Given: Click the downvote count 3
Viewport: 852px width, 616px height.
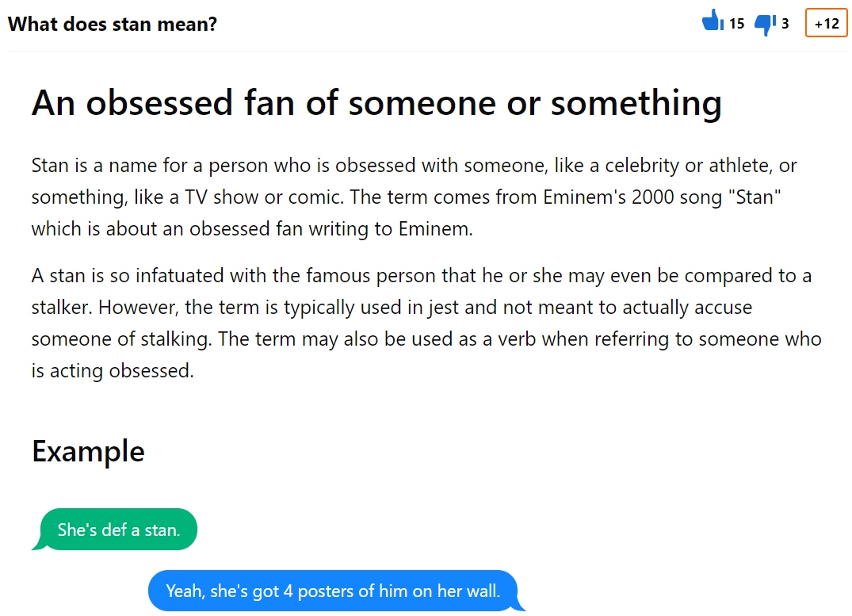Looking at the screenshot, I should (785, 24).
